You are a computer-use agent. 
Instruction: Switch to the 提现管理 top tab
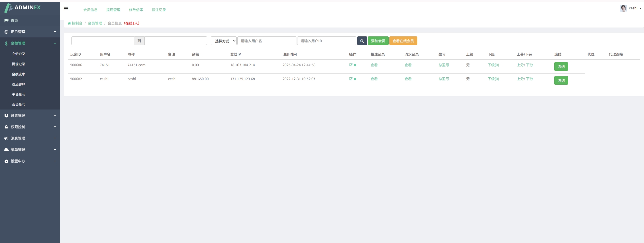point(113,10)
